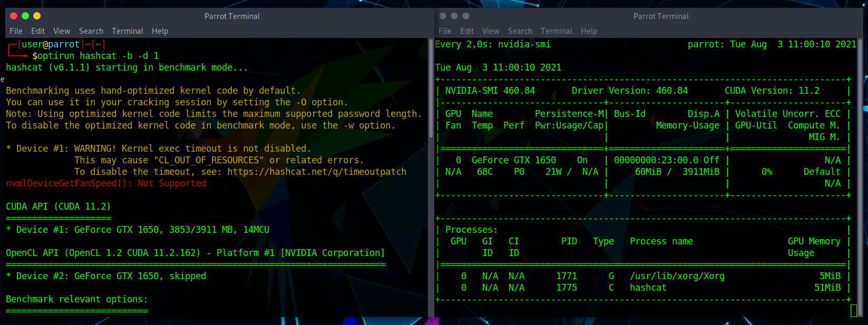The image size is (868, 325).
Task: Click the right terminal's vertical scrollbar
Action: (x=860, y=158)
